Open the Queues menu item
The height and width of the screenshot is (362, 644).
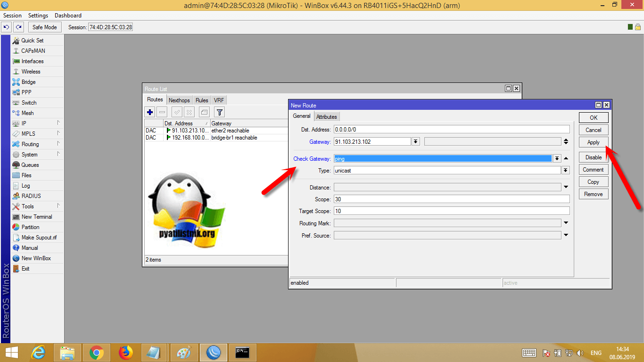coord(30,165)
